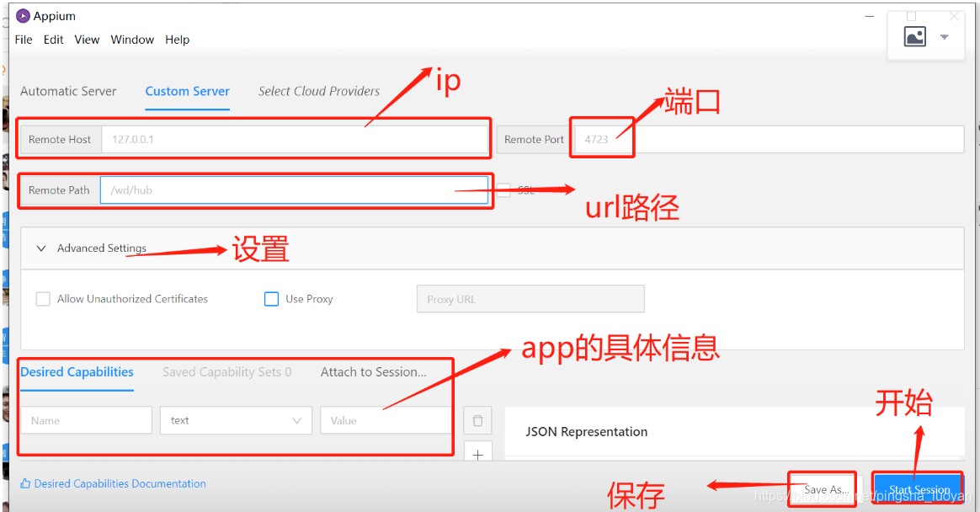
Task: Click the Appium logo icon in title bar
Action: point(23,16)
